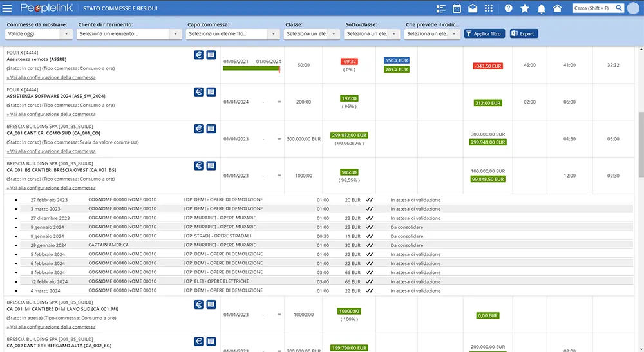Click green 299.882,00 EUR badge

point(349,135)
